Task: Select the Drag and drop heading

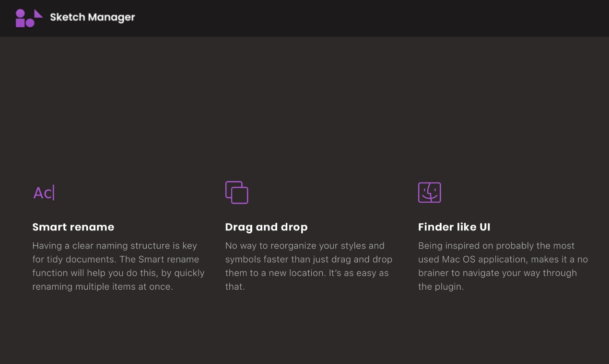Action: click(x=266, y=227)
